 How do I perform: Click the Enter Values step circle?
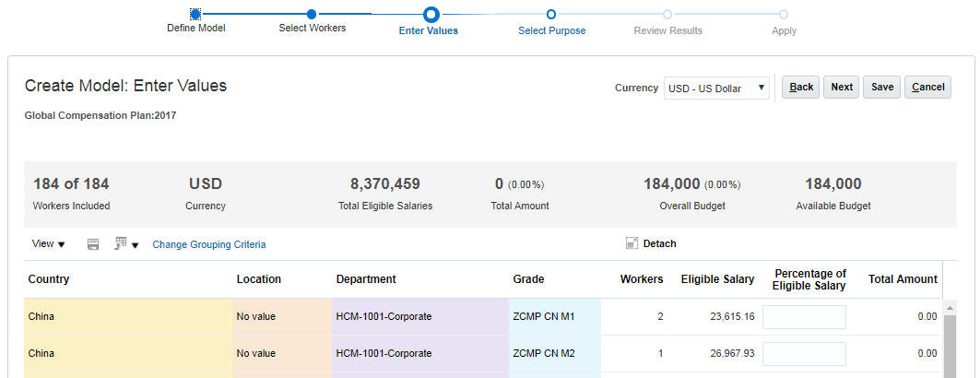pos(431,14)
